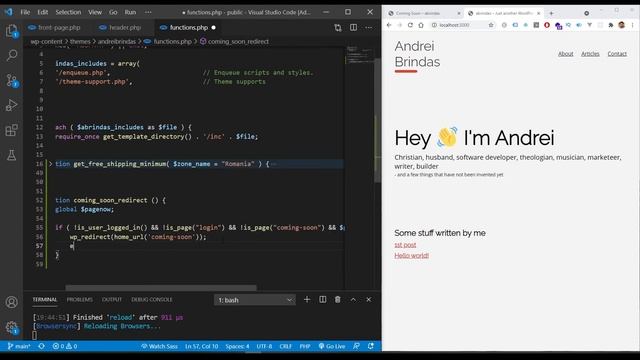Open the Chrome profile avatar
This screenshot has width=640, height=360.
click(621, 25)
